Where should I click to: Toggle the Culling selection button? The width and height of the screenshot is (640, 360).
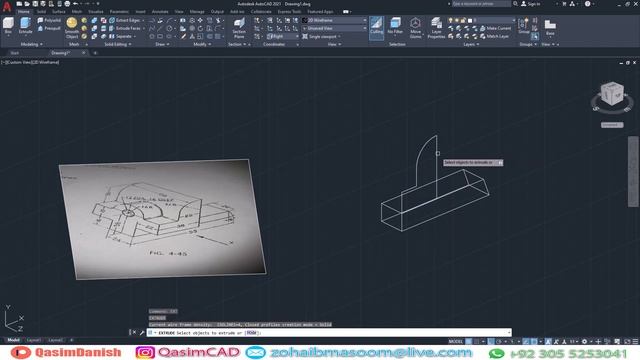tap(376, 27)
